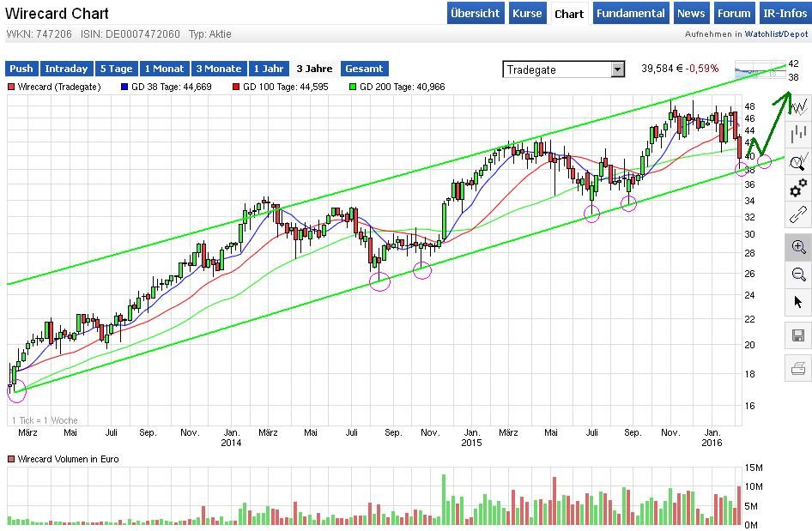812x531 pixels.
Task: Click the 'WKN: 747206' text
Action: pos(39,34)
